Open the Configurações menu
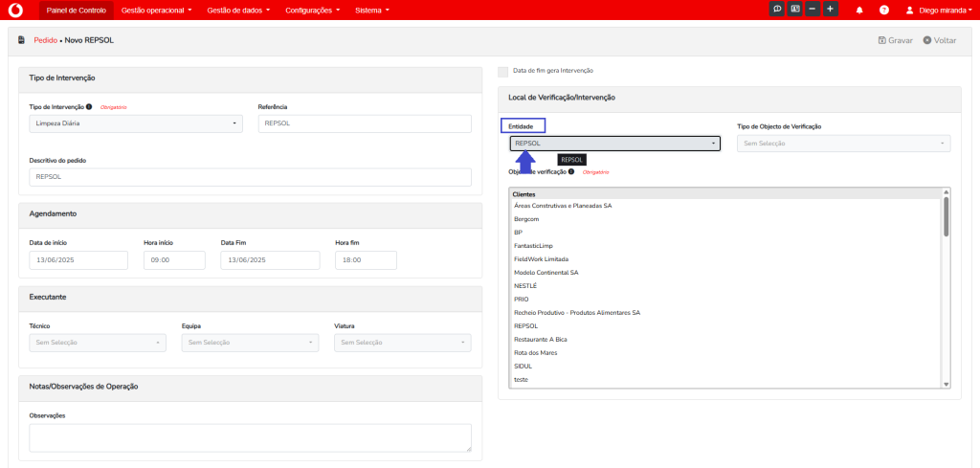 tap(313, 10)
